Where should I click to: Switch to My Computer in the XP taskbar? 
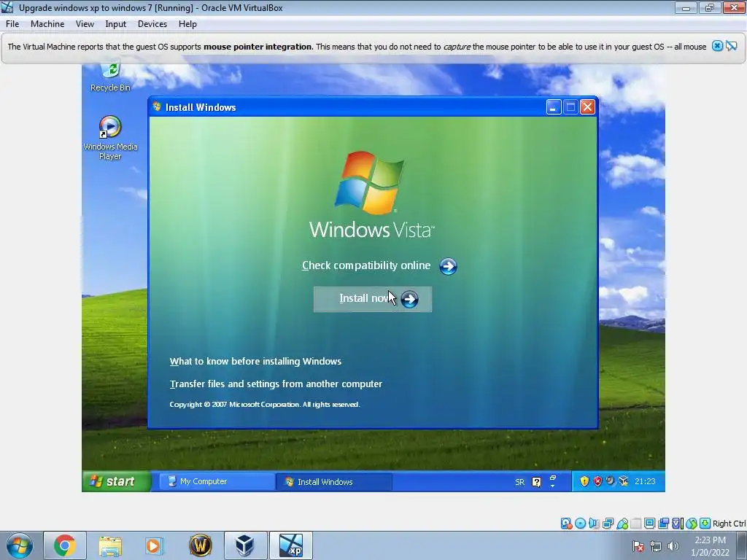pos(216,481)
